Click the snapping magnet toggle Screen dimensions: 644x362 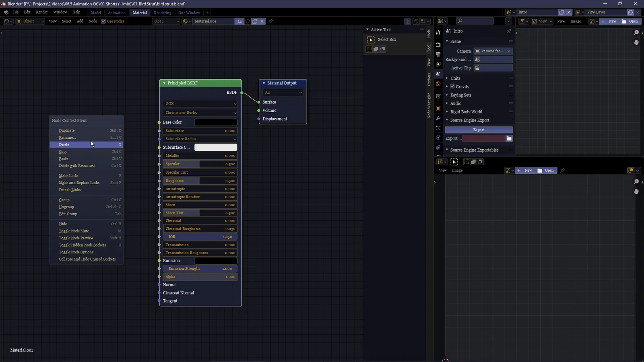click(x=417, y=21)
